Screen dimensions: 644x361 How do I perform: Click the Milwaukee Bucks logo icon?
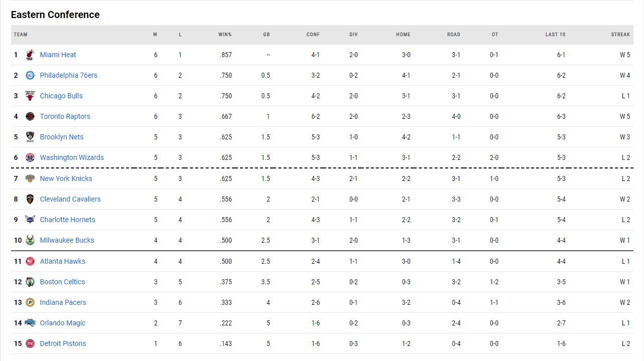[30, 240]
